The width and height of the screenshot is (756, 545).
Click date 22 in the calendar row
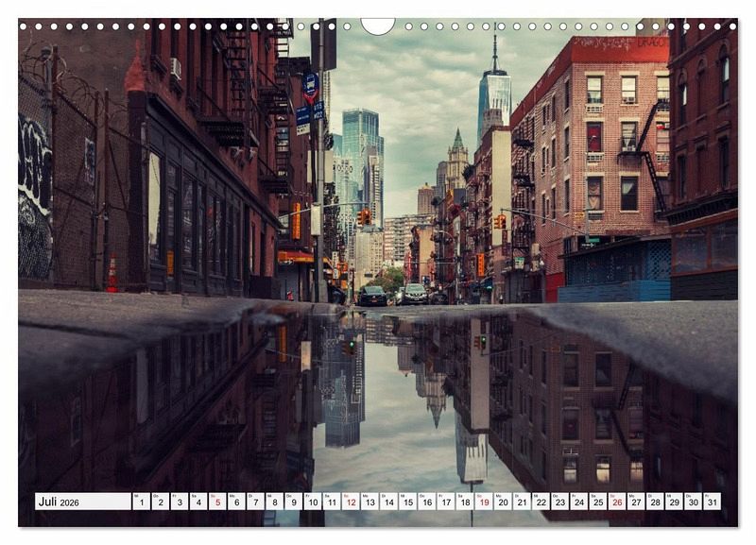541,502
